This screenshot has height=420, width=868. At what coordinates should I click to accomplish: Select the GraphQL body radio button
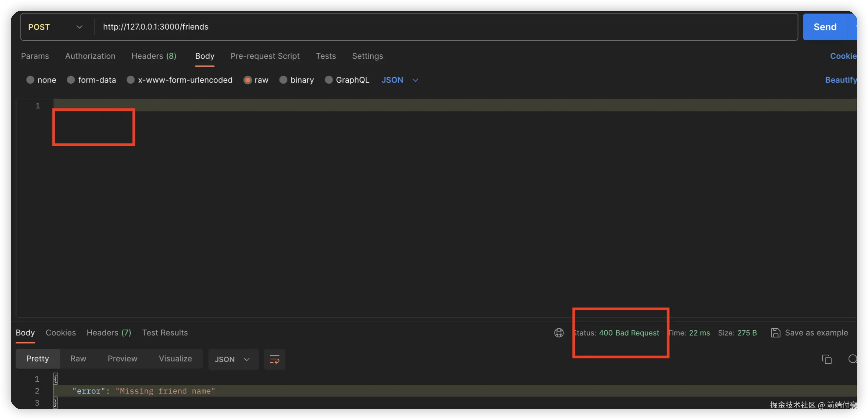tap(329, 80)
